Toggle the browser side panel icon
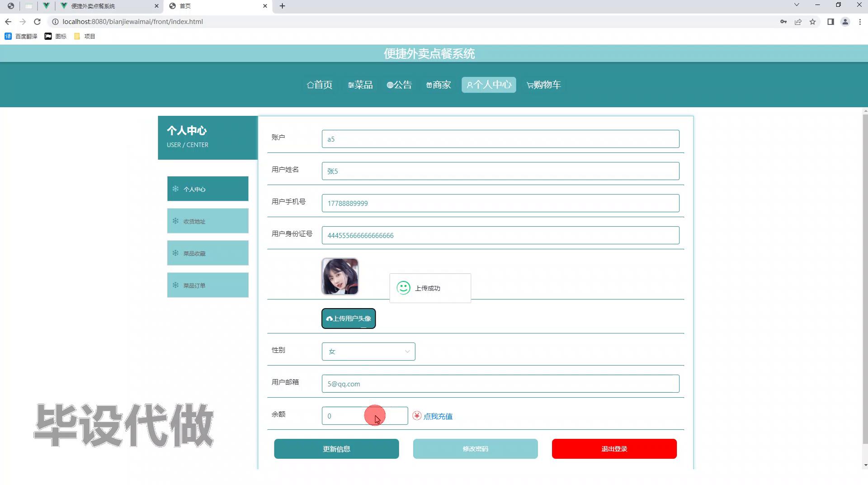 [830, 22]
